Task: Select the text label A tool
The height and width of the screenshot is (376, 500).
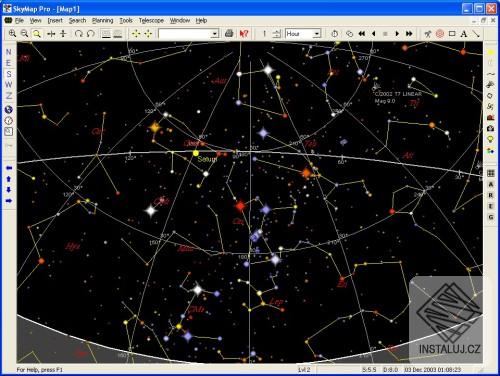Action: click(464, 34)
